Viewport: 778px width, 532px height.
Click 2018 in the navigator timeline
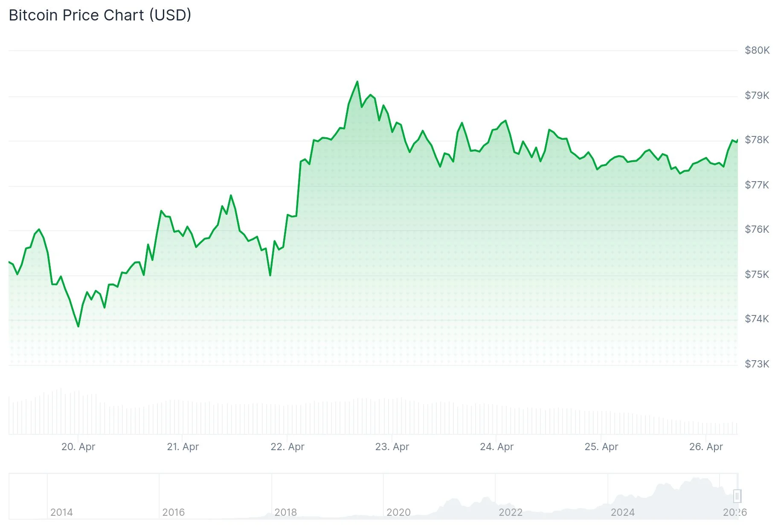tap(286, 512)
